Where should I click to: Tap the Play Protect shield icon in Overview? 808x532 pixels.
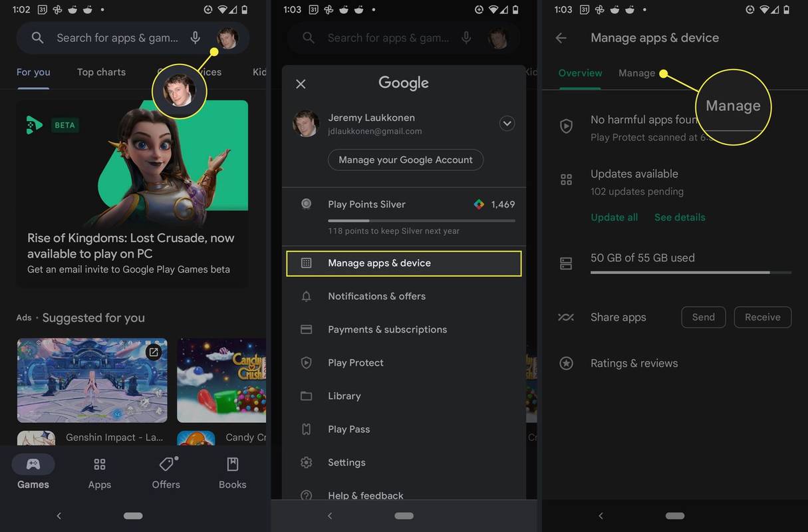pyautogui.click(x=566, y=126)
